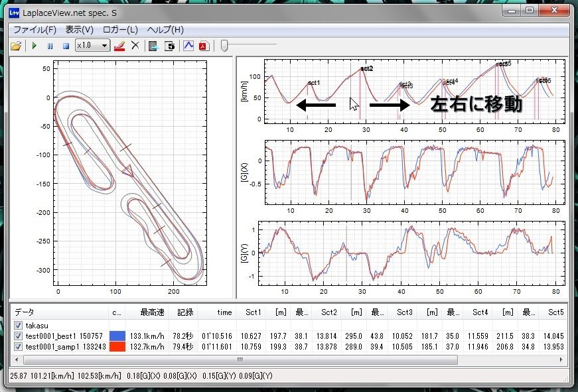Click the blue graph line toolbar icon
This screenshot has width=578, height=392.
[x=188, y=46]
